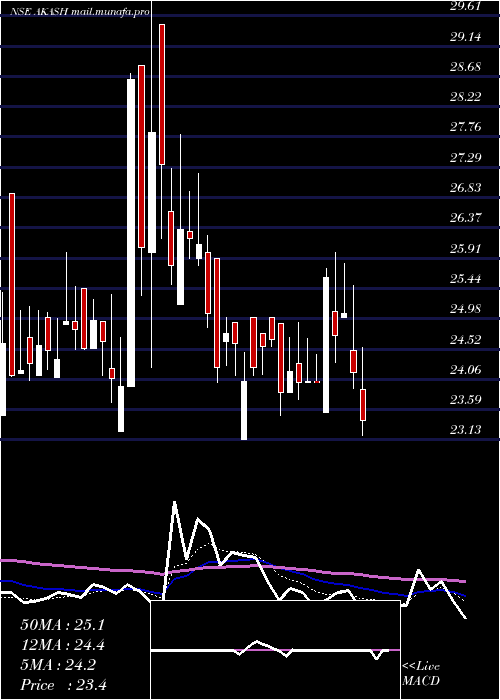Click the last red candlestick near 23.59
500x700 pixels.
pos(363,404)
